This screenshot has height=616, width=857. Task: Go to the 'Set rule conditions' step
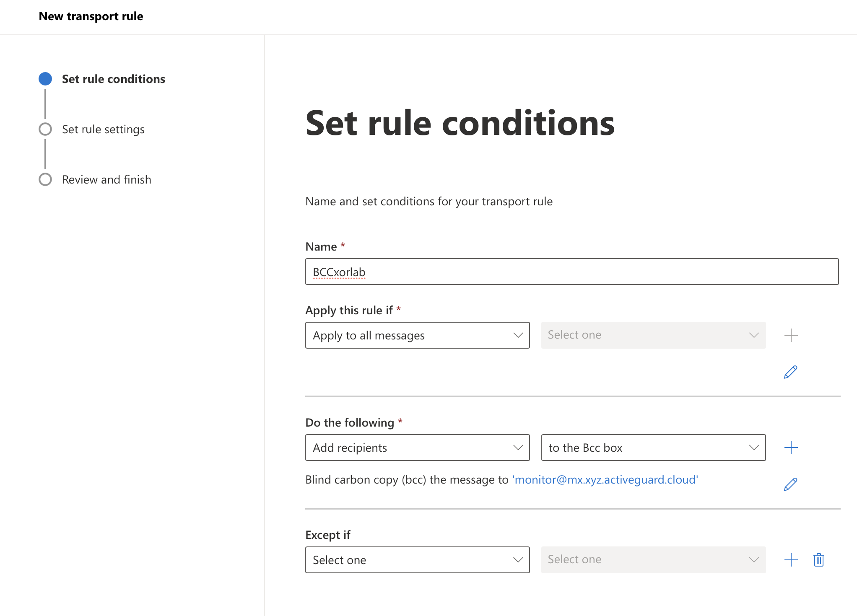(x=114, y=79)
